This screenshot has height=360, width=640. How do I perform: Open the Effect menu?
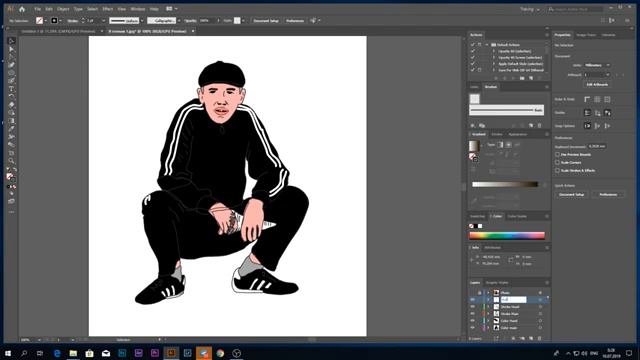108,9
